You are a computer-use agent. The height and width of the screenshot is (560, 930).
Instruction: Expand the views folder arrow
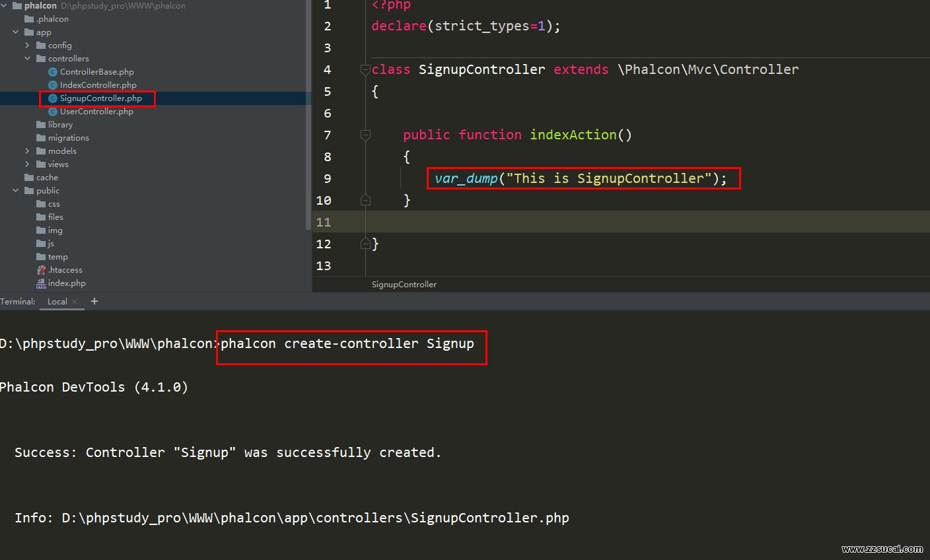tap(28, 164)
